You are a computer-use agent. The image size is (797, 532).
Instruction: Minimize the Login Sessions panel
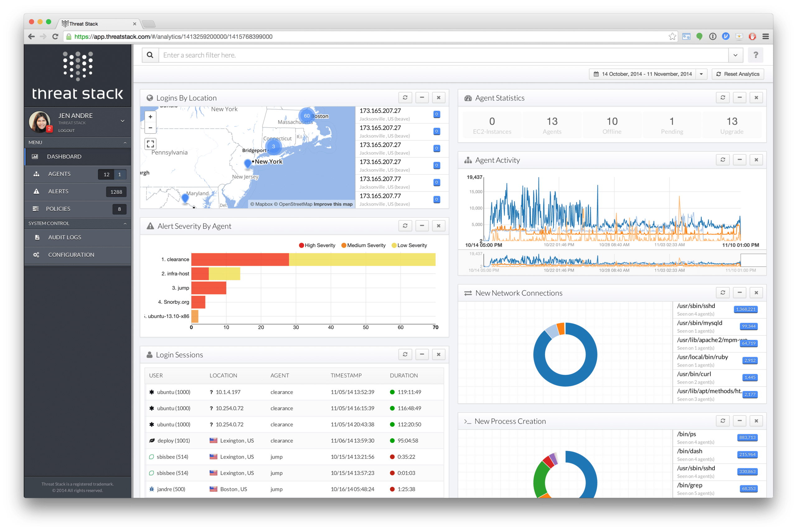pyautogui.click(x=422, y=354)
